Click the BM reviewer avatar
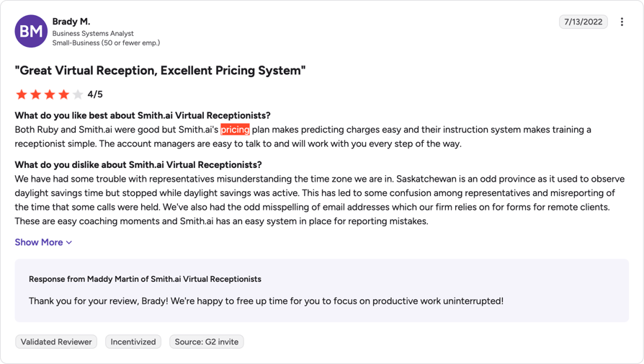 tap(31, 31)
